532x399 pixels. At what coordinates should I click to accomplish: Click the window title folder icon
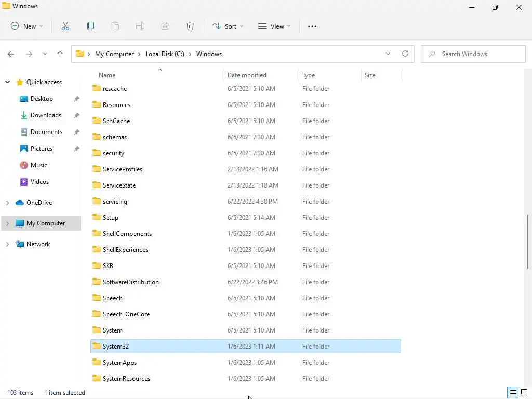coord(6,6)
